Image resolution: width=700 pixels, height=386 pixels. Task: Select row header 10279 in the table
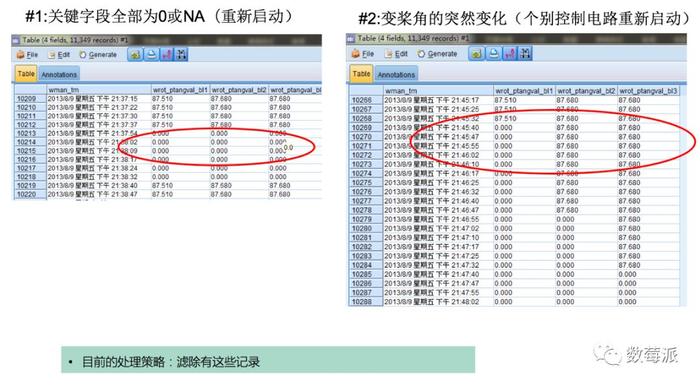[362, 220]
